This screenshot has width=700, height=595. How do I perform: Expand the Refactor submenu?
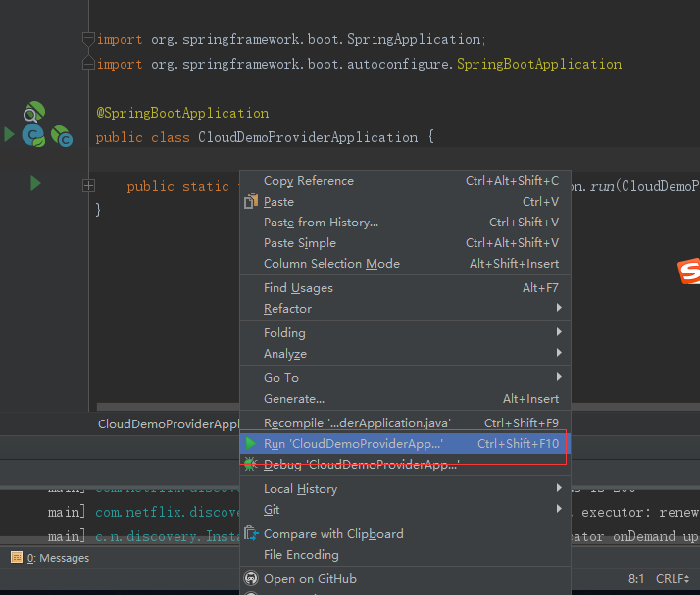coord(405,308)
